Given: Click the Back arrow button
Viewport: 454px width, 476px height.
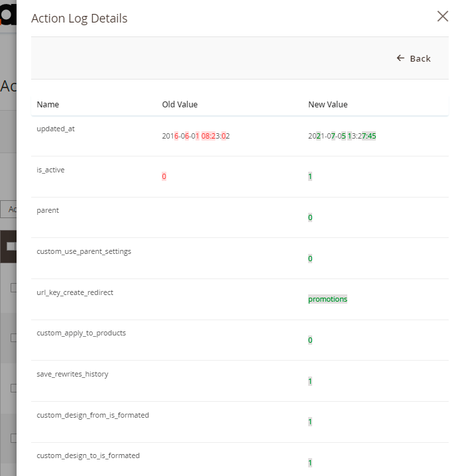Looking at the screenshot, I should pyautogui.click(x=414, y=58).
